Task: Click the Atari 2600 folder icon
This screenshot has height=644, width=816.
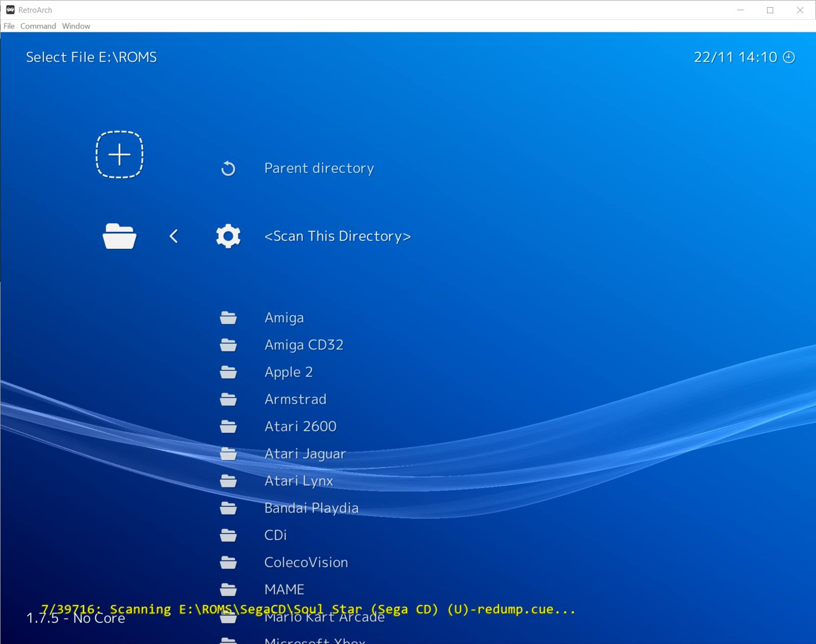Action: pos(228,426)
